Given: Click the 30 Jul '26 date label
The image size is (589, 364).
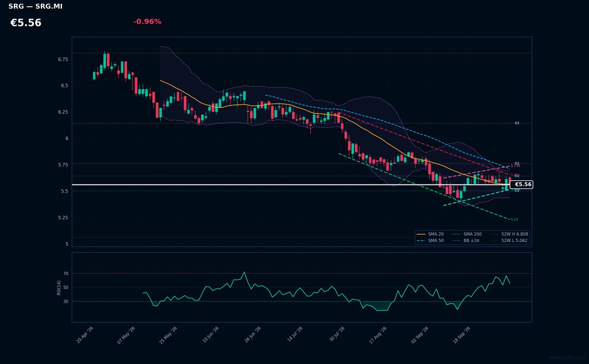Looking at the screenshot, I should [x=336, y=335].
